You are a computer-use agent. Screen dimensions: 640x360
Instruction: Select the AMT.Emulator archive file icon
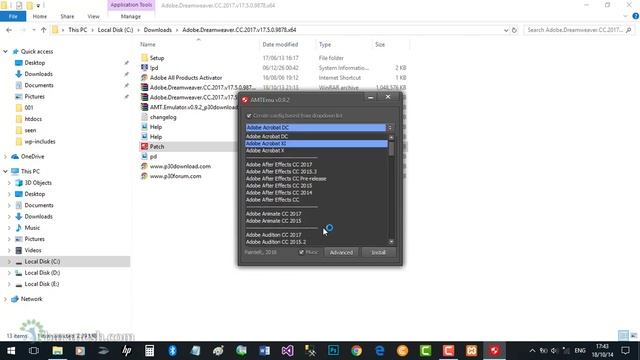[x=144, y=107]
